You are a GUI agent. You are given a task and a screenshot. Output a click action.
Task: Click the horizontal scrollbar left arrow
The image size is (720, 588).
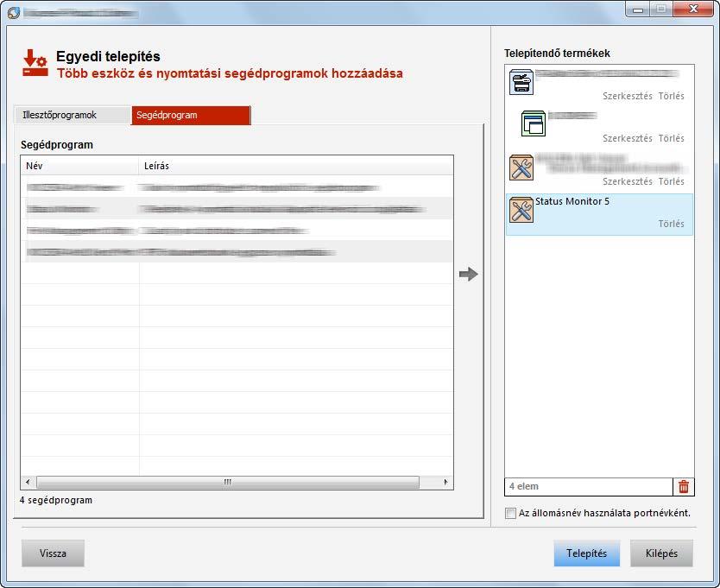[28, 482]
